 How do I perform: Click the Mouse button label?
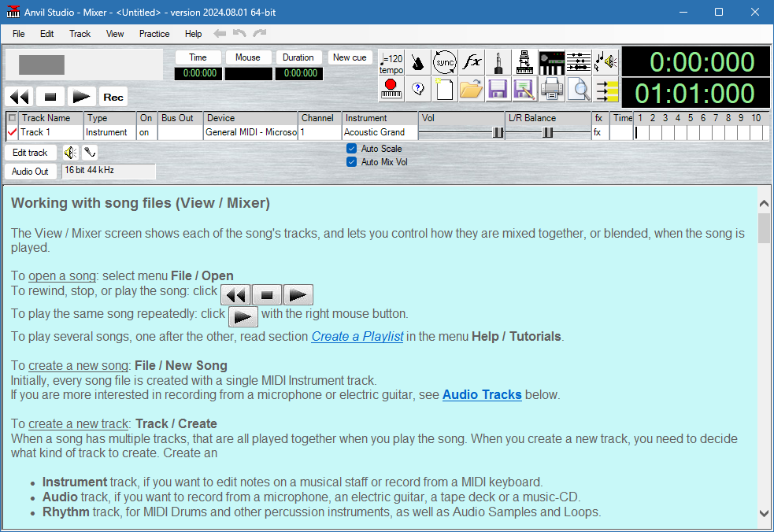pos(248,57)
